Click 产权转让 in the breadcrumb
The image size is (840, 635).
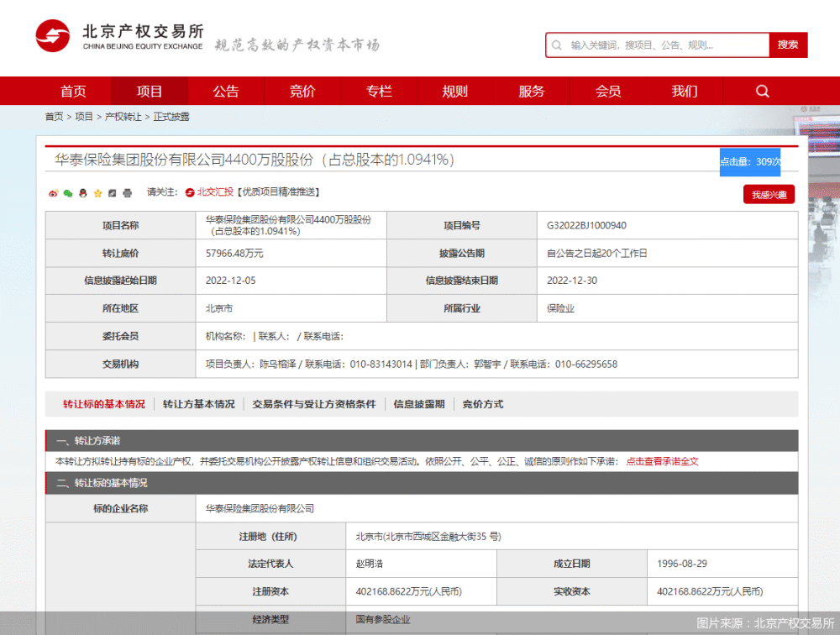pyautogui.click(x=123, y=117)
